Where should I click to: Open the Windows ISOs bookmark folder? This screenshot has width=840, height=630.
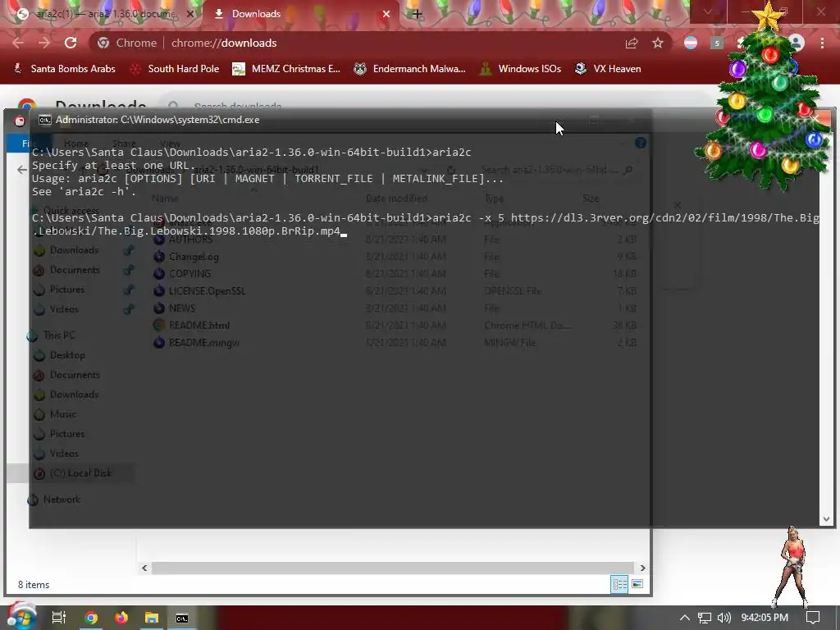520,69
